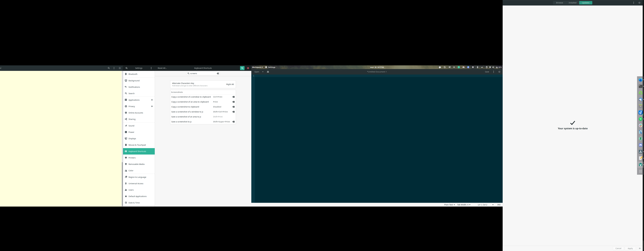Launch Firefox from the dock
The height and width of the screenshot is (251, 644).
coord(640,79)
